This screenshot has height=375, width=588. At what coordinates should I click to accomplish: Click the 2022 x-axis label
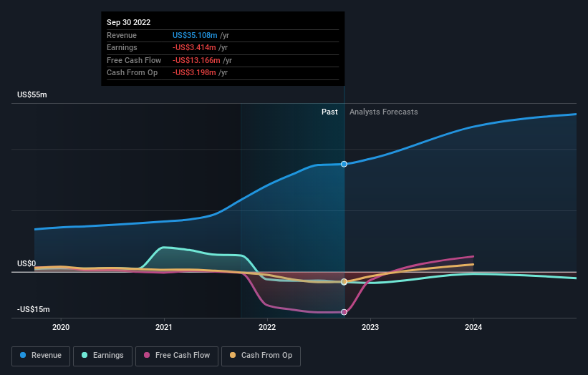[267, 327]
